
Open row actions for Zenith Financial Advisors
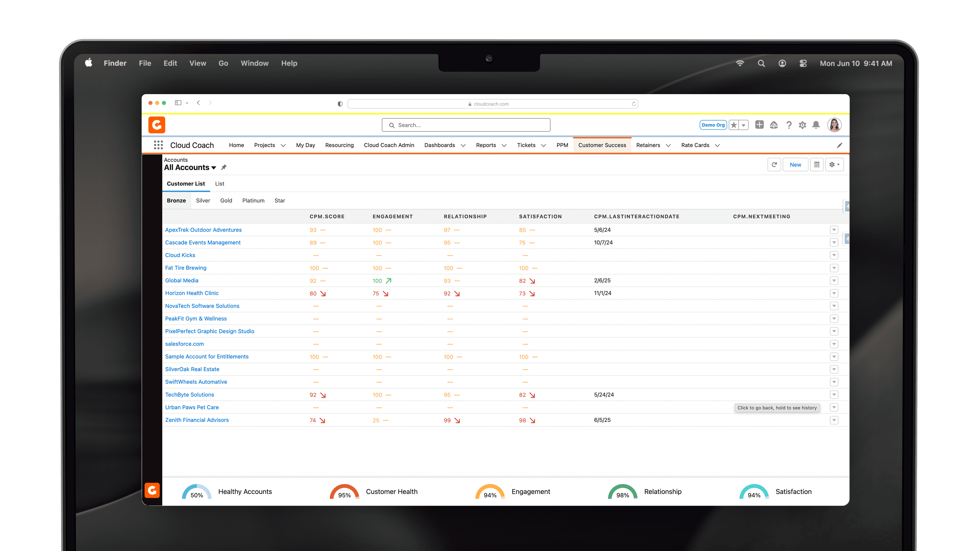tap(834, 420)
